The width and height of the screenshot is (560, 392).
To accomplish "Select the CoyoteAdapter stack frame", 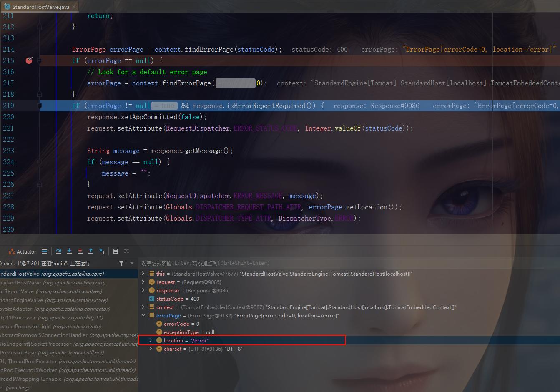I will pyautogui.click(x=69, y=309).
